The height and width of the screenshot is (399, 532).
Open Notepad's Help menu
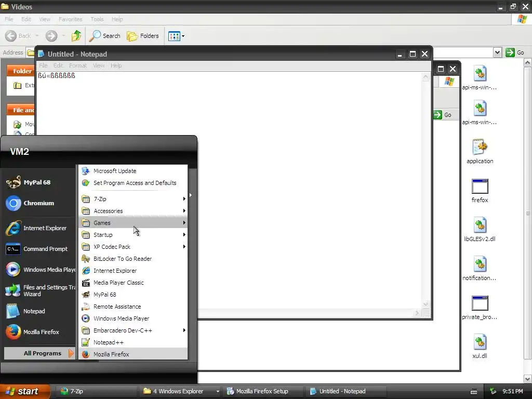pos(116,65)
